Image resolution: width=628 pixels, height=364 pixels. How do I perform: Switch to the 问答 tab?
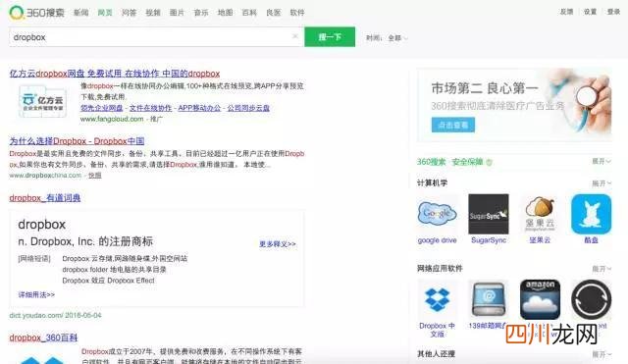(129, 13)
